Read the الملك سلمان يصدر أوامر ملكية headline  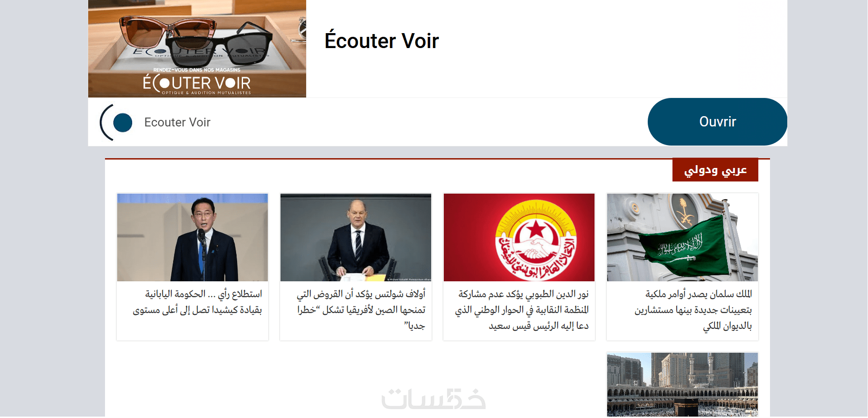pos(693,310)
